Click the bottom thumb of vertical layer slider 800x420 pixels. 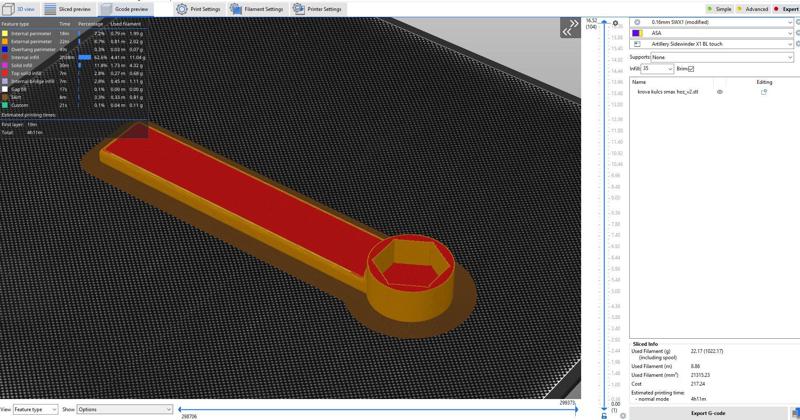coord(604,407)
